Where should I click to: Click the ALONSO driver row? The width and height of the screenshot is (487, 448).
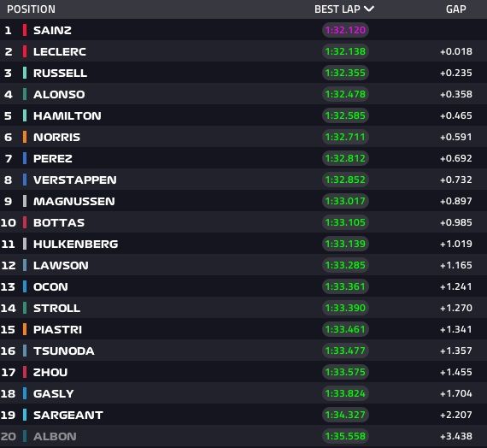pos(243,94)
